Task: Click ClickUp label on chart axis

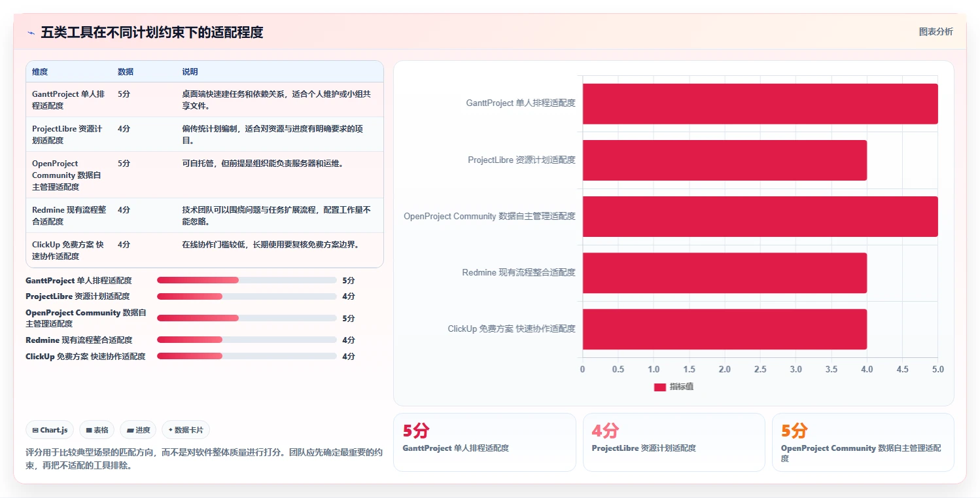Action: click(x=512, y=329)
